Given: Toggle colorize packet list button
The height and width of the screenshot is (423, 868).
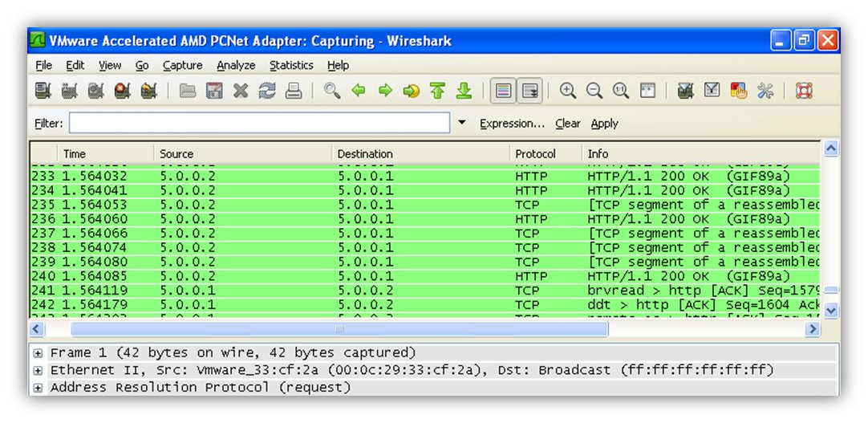Looking at the screenshot, I should (x=503, y=90).
